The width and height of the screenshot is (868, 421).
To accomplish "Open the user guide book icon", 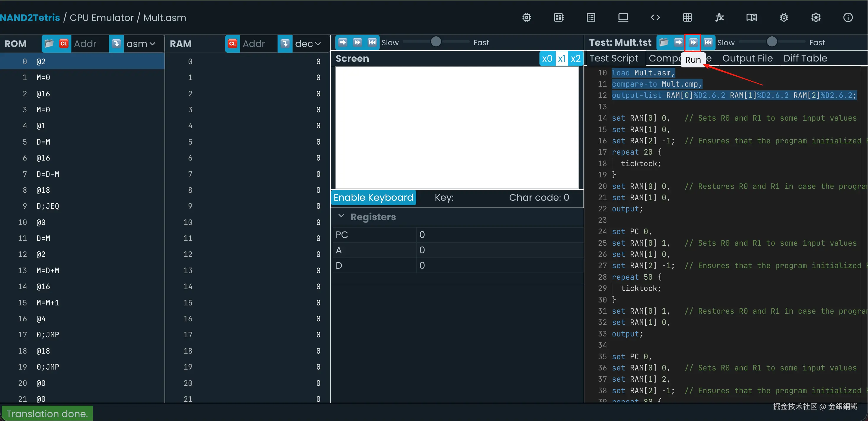I will point(751,17).
